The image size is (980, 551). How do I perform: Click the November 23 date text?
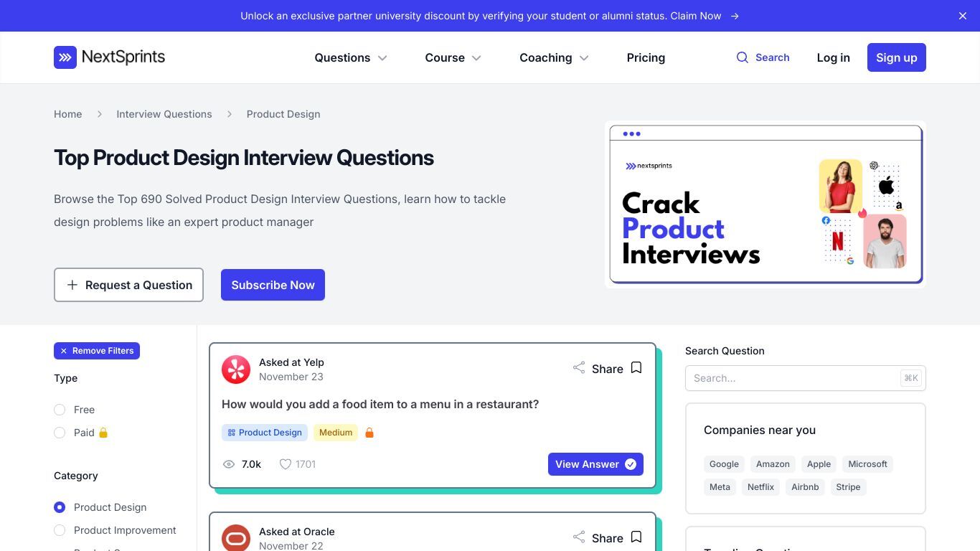(x=291, y=377)
